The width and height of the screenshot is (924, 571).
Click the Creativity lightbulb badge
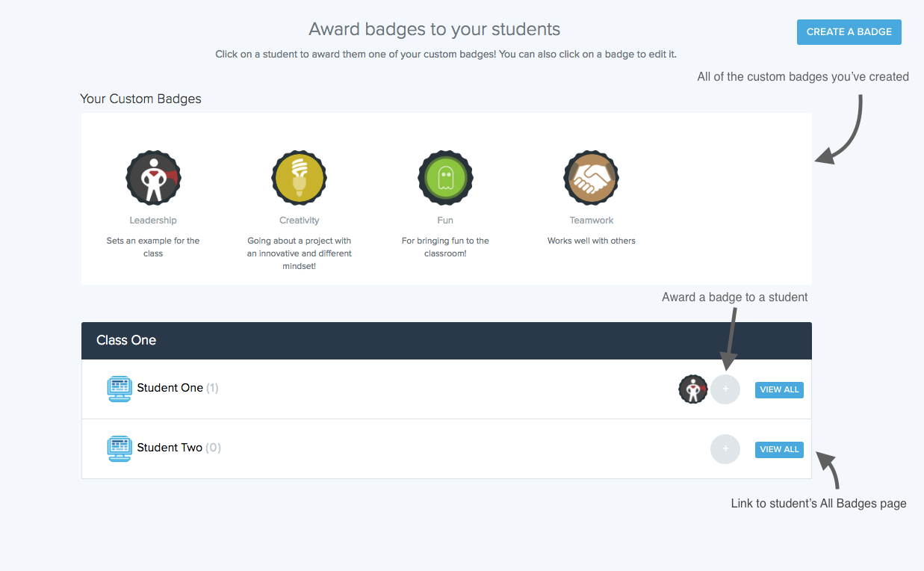299,177
